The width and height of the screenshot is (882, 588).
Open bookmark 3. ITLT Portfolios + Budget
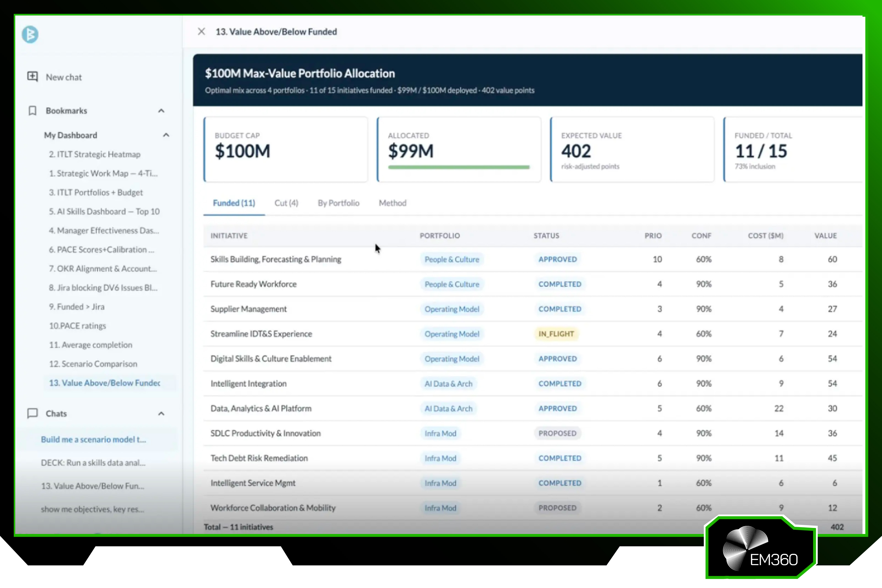click(x=96, y=192)
